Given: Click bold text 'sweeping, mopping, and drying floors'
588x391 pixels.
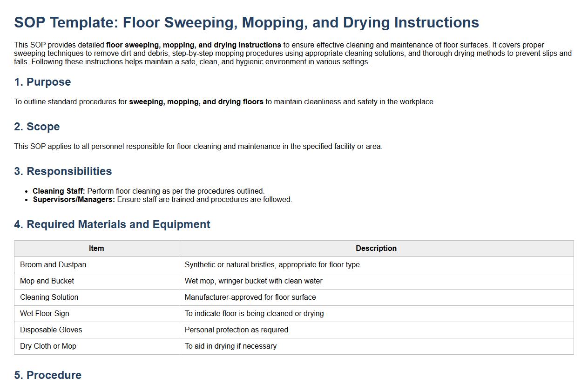Looking at the screenshot, I should pyautogui.click(x=196, y=102).
